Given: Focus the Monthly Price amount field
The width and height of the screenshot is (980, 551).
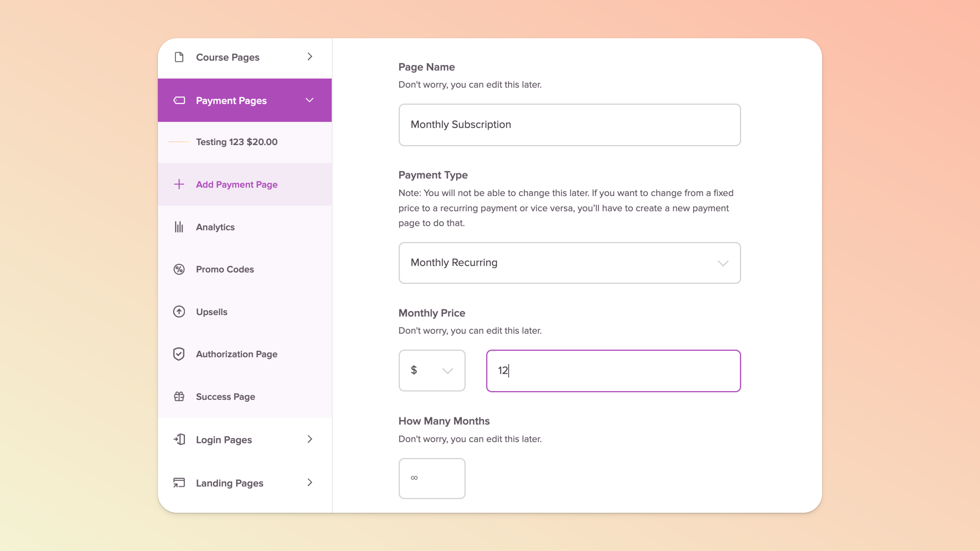Looking at the screenshot, I should coord(613,371).
